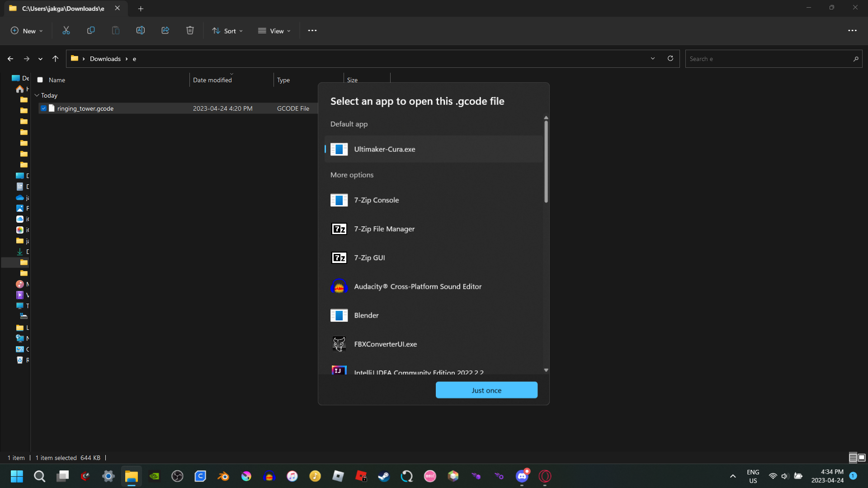Uncheck the ringing_tower.gcode checkbox
The width and height of the screenshot is (868, 488).
(44, 108)
